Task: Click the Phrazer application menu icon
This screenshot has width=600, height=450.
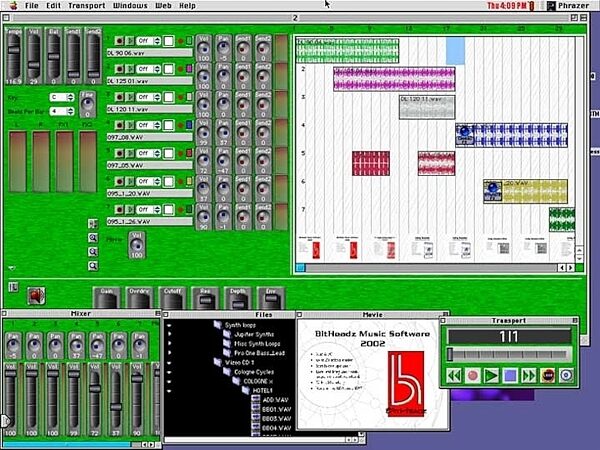Action: pos(551,6)
